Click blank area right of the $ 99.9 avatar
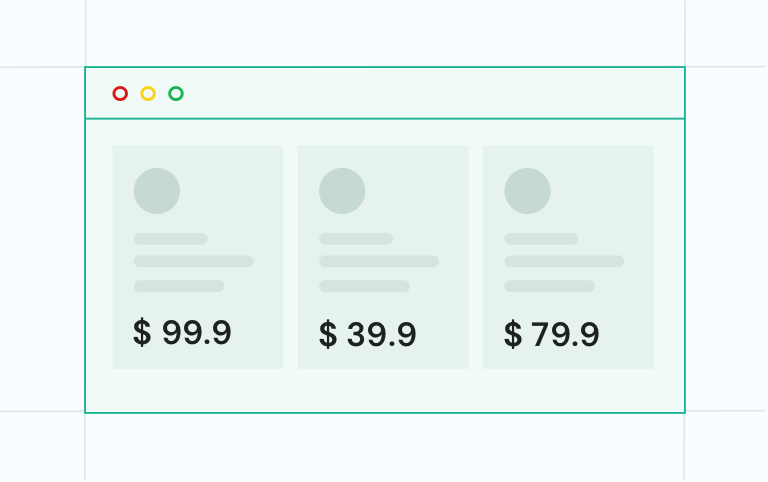 tap(235, 191)
